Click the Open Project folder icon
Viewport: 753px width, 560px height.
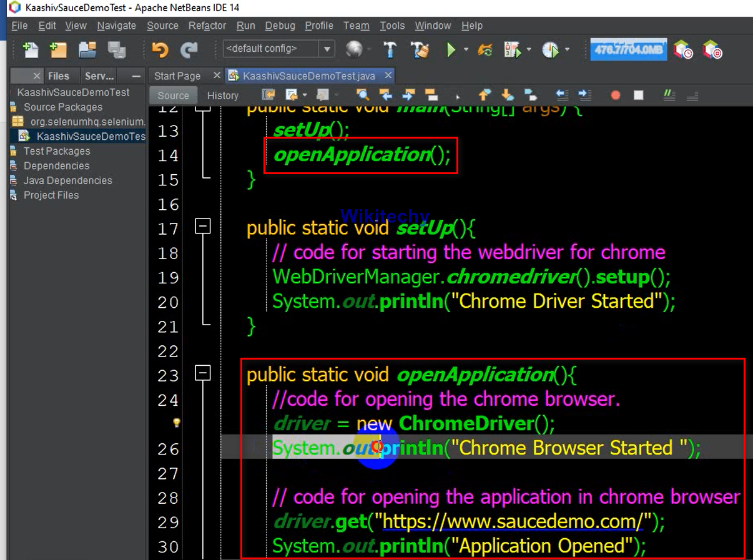tap(87, 50)
